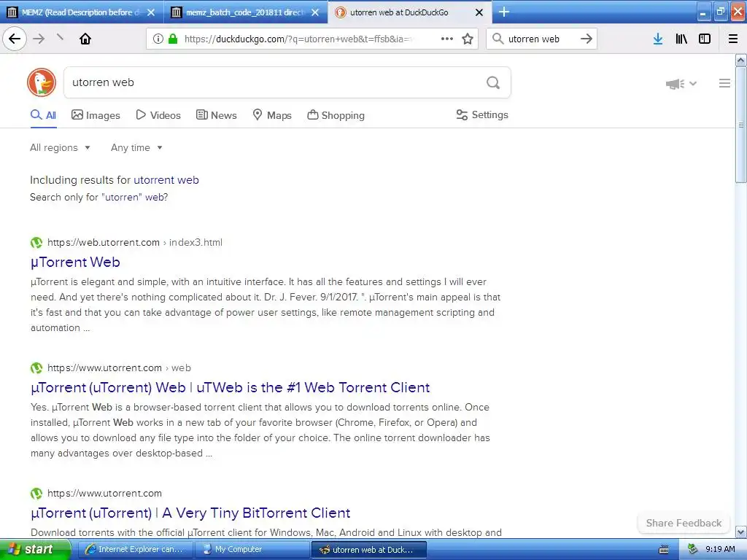Click the page scrollbar down arrow
Viewport: 747px width, 560px height.
740,532
